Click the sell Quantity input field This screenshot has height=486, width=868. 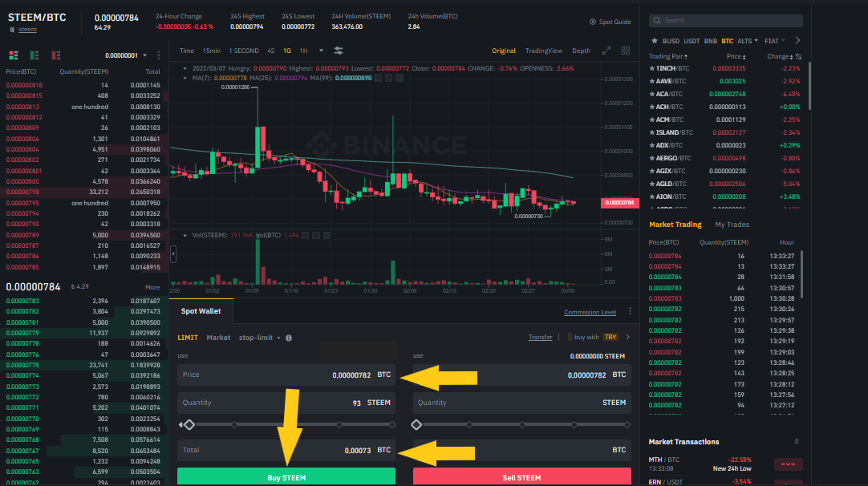521,403
